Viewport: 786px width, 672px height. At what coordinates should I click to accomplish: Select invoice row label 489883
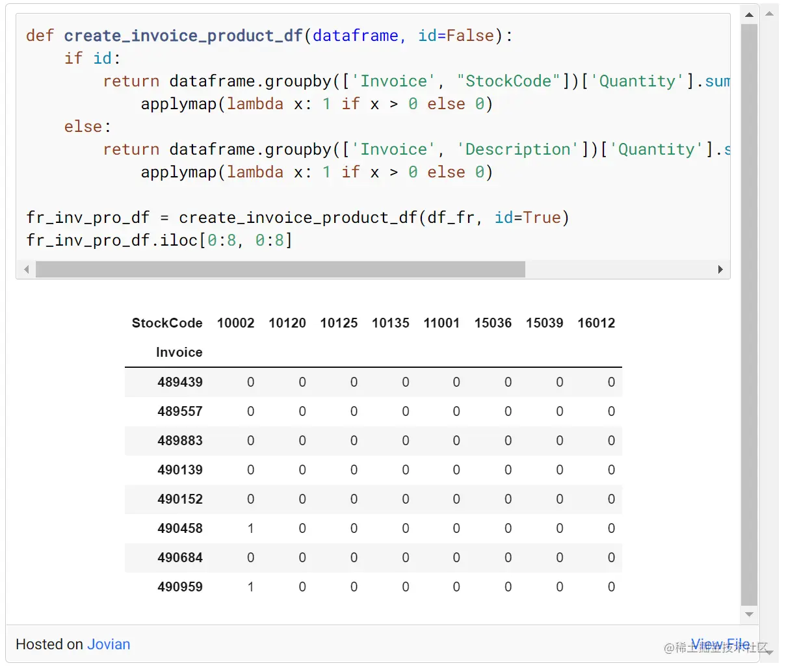(x=180, y=441)
